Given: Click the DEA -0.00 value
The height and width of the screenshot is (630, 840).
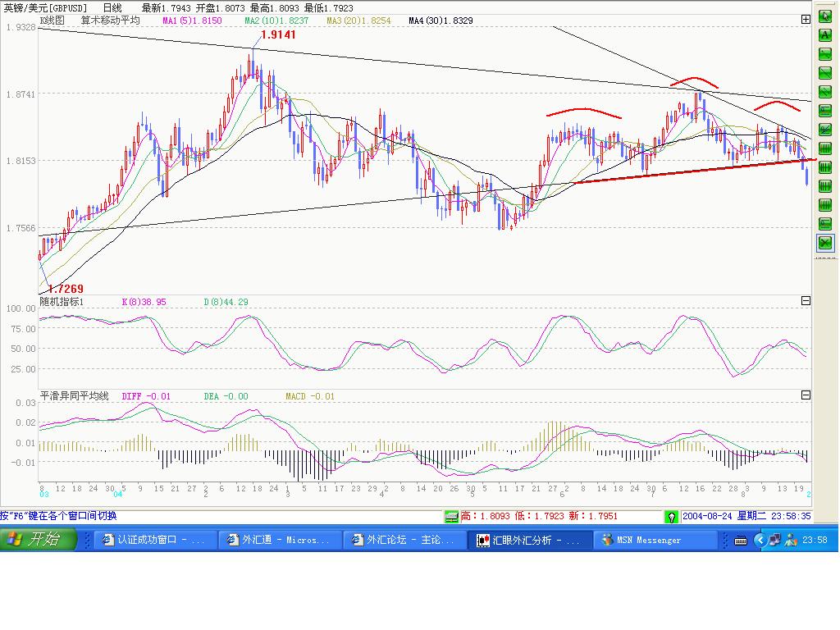Looking at the screenshot, I should [x=226, y=396].
